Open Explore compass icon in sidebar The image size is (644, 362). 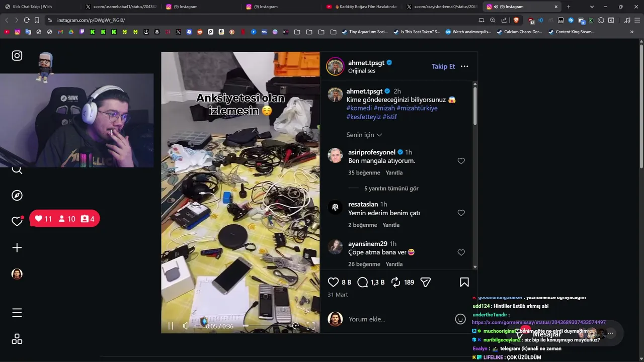(x=17, y=196)
